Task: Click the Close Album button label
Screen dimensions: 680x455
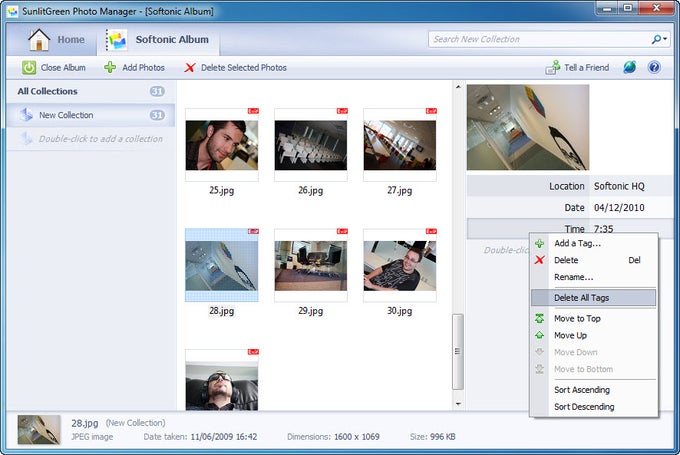Action: pyautogui.click(x=63, y=68)
